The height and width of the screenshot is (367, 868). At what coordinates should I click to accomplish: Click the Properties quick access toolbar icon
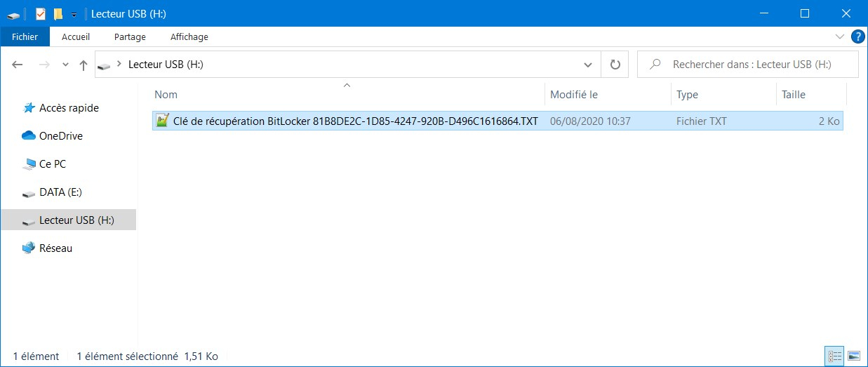pyautogui.click(x=40, y=13)
